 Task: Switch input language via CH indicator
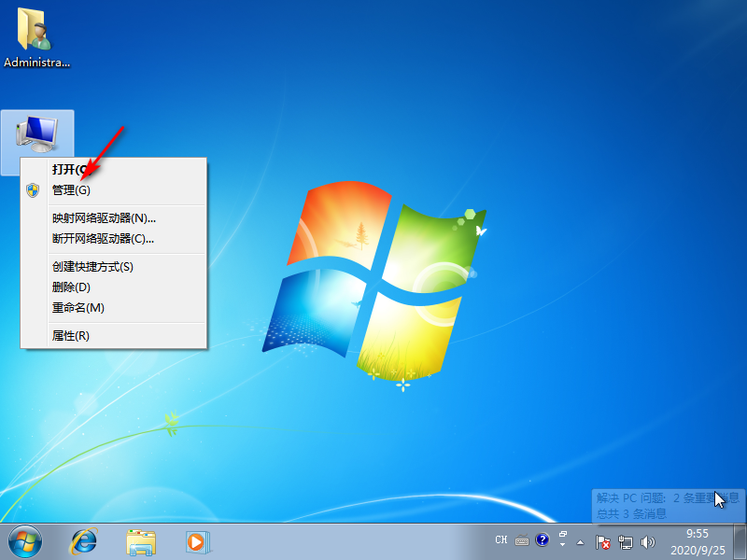coord(501,540)
